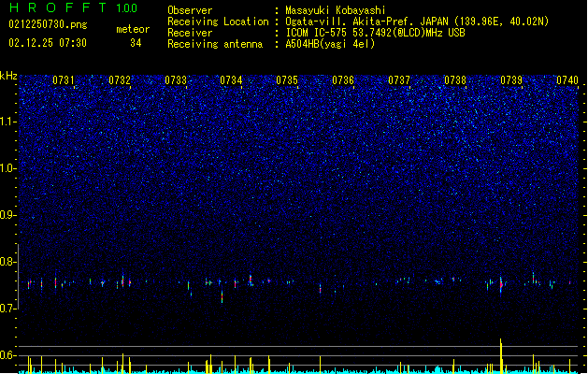Click the 0.7 kHz axis label
Screen dimensions: 588x374
[x=8, y=309]
